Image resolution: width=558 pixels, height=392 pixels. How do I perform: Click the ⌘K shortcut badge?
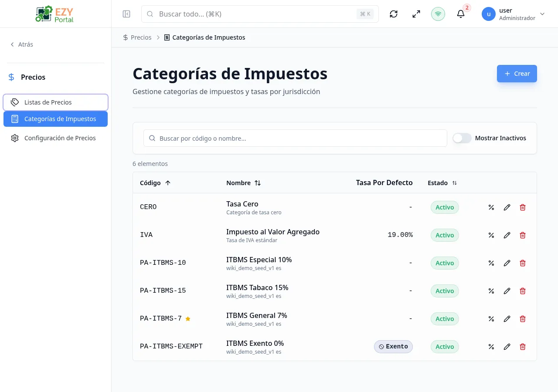[x=365, y=14]
